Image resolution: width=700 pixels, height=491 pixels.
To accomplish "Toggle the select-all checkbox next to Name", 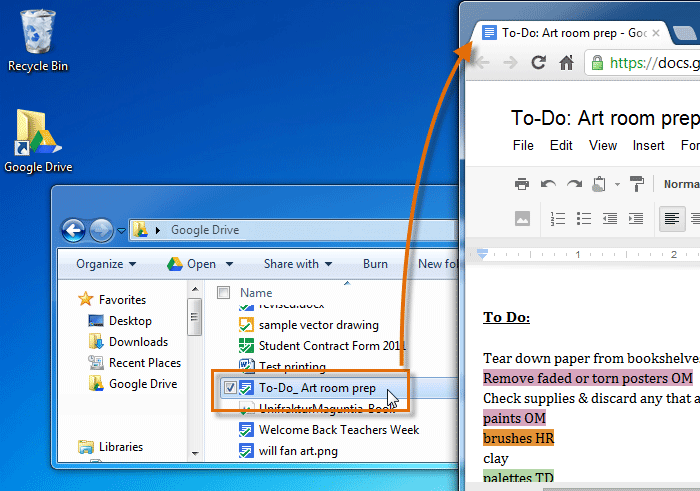I will pos(223,292).
